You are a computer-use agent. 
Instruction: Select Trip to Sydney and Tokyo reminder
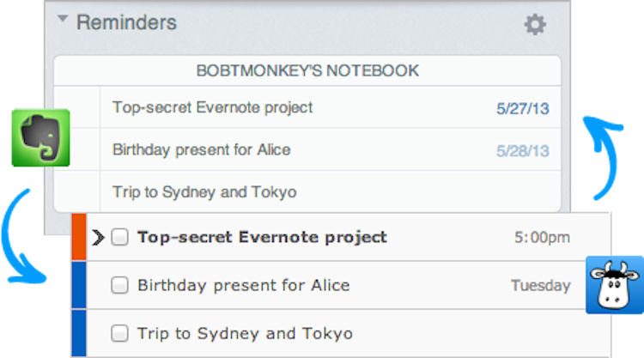(x=204, y=191)
